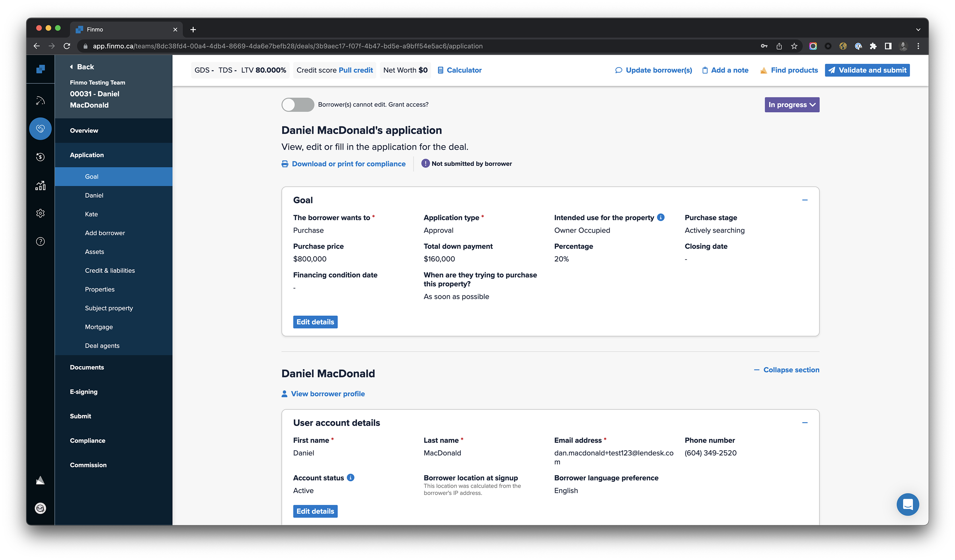Toggle borrower edit access switch

(x=298, y=105)
